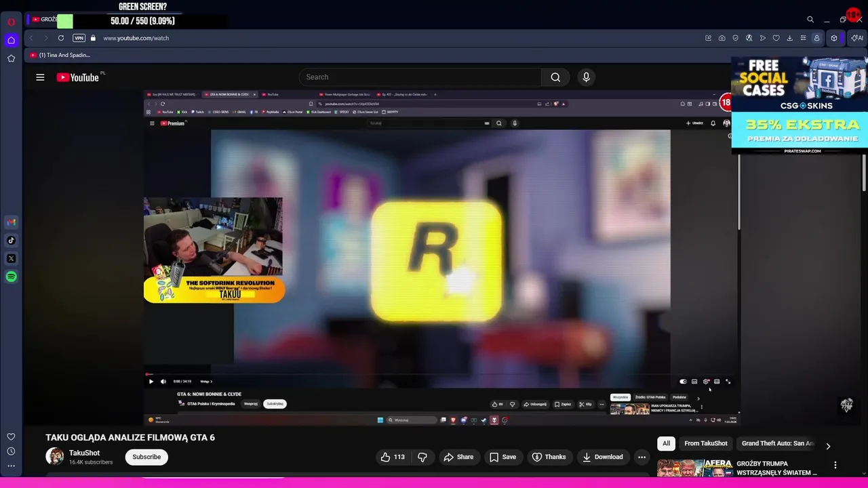This screenshot has height=488, width=868.
Task: Send a Thanks to the creator
Action: (549, 457)
